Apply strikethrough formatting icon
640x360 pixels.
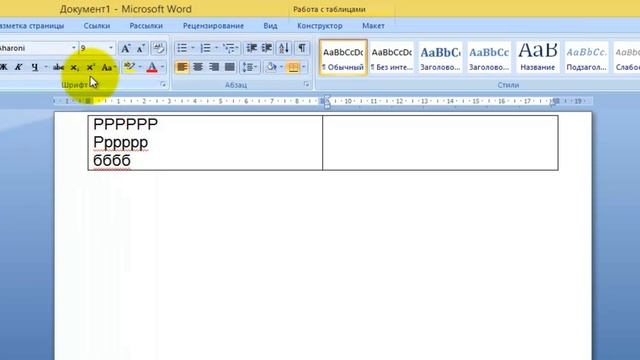point(58,67)
